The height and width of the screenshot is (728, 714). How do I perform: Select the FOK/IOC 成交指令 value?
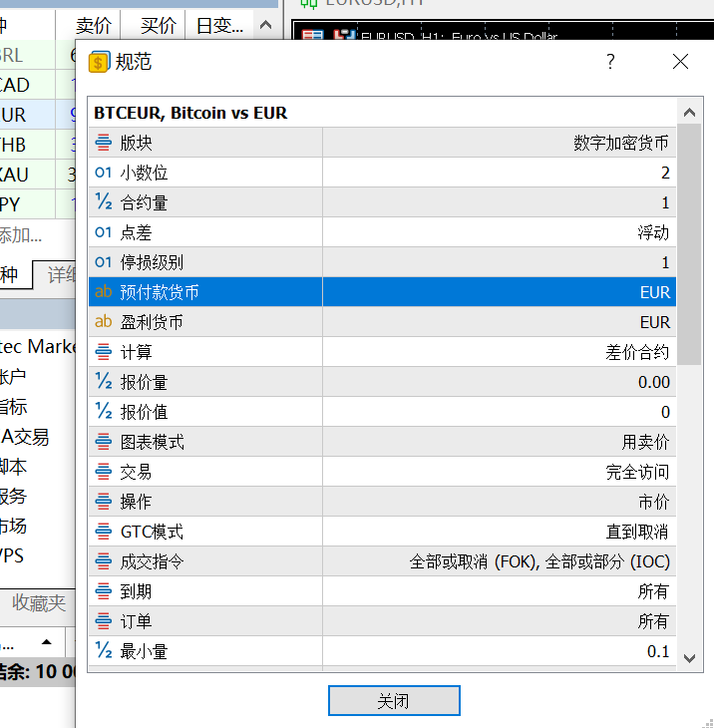pos(539,561)
